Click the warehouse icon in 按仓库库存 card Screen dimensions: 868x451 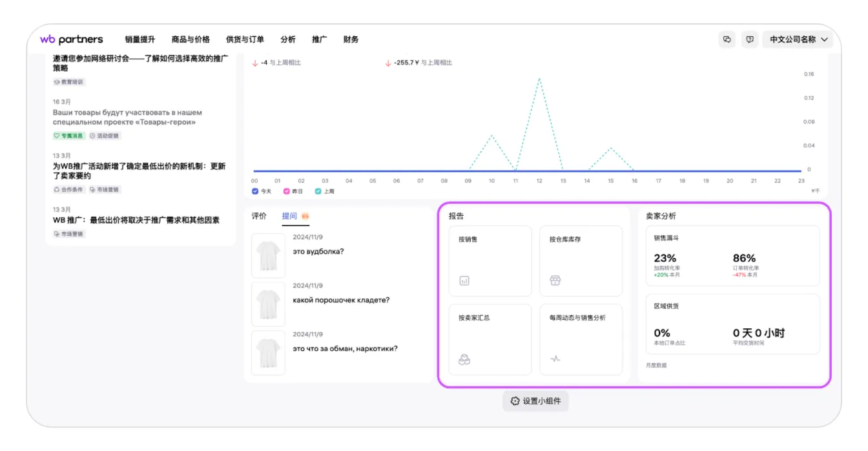click(x=555, y=280)
